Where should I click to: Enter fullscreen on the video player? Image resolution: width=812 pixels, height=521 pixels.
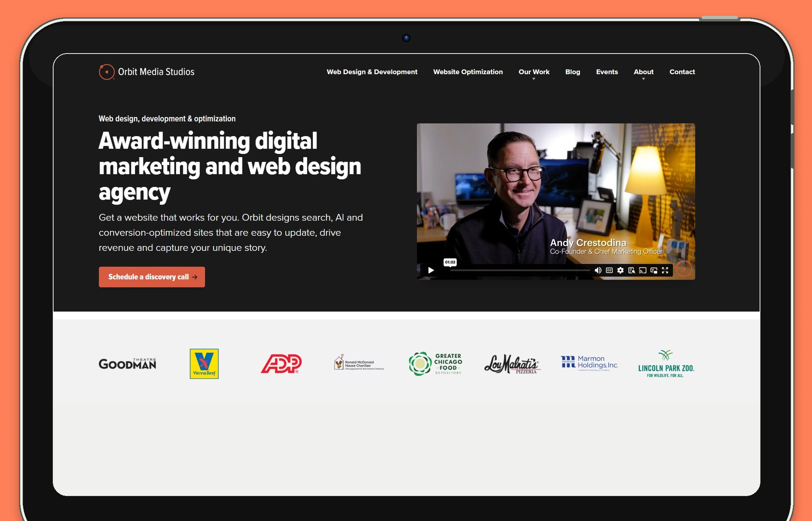pyautogui.click(x=665, y=270)
